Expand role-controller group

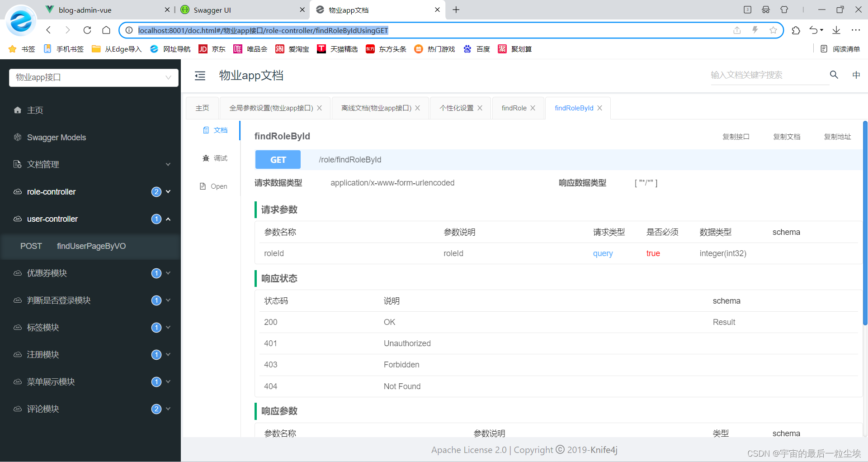click(x=90, y=191)
